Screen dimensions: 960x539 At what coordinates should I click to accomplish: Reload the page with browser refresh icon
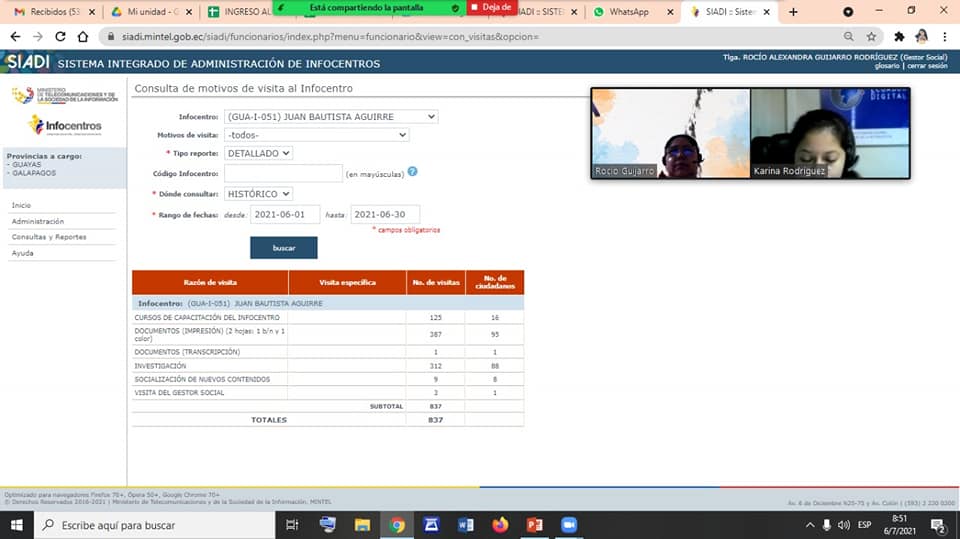click(x=61, y=36)
